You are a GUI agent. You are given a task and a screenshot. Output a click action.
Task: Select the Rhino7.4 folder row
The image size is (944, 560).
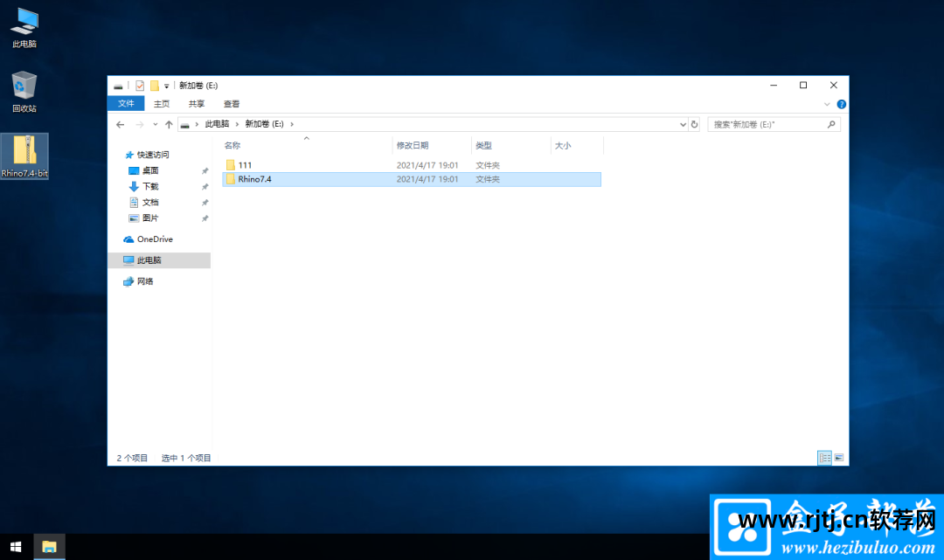pyautogui.click(x=412, y=179)
